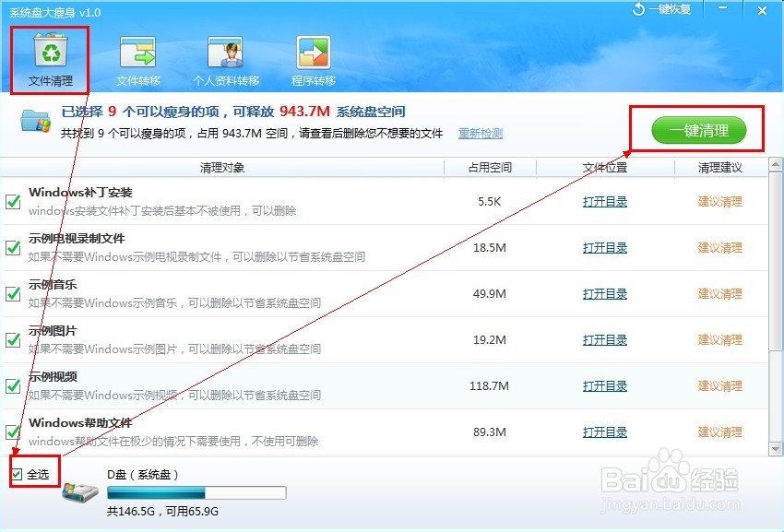Select the 程序转移 tab
The image size is (784, 532).
[x=314, y=60]
